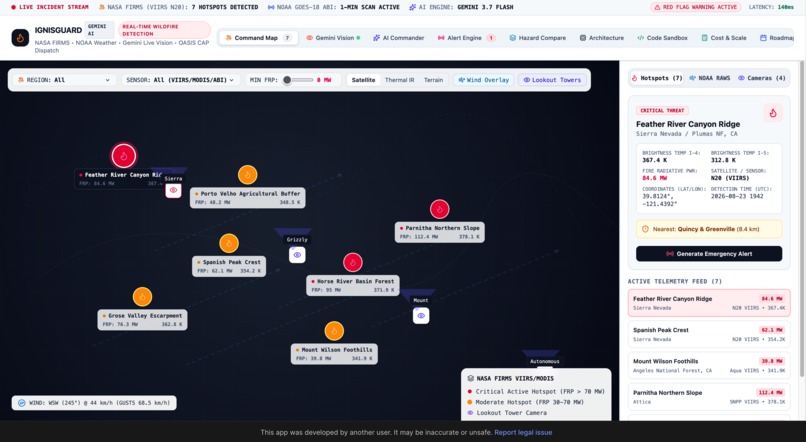806x442 pixels.
Task: Click the Grose Valley Escarpment map label
Action: (142, 320)
